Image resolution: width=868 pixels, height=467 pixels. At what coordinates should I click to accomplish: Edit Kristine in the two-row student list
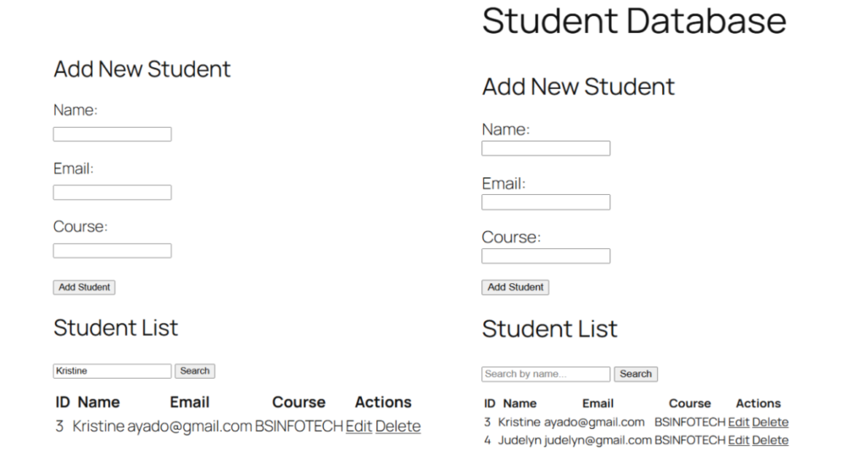[x=738, y=422]
